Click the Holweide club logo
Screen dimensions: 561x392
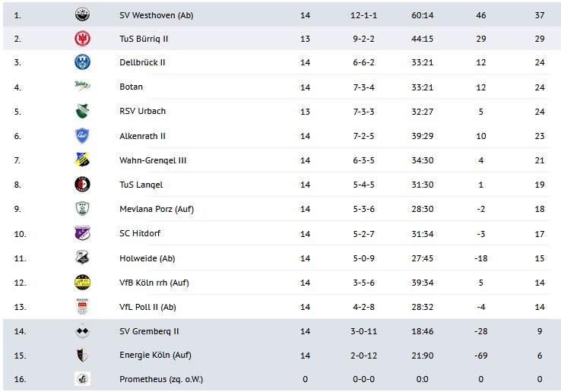82,258
